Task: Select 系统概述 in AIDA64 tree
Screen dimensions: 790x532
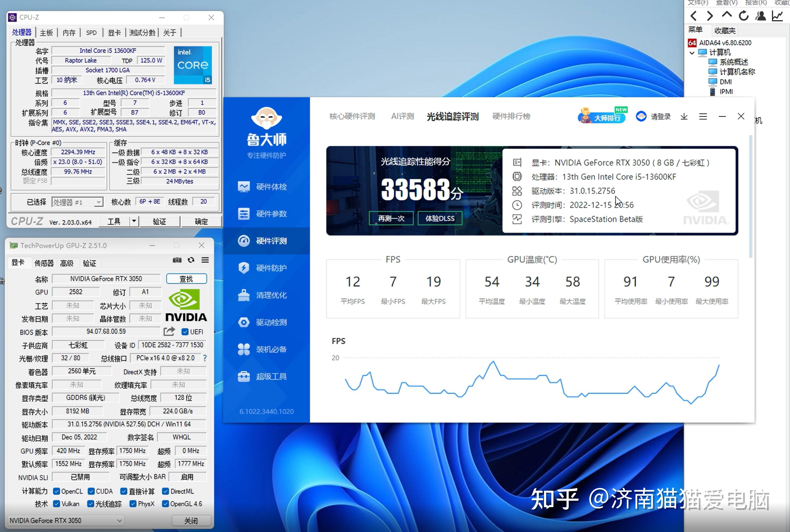Action: tap(728, 62)
